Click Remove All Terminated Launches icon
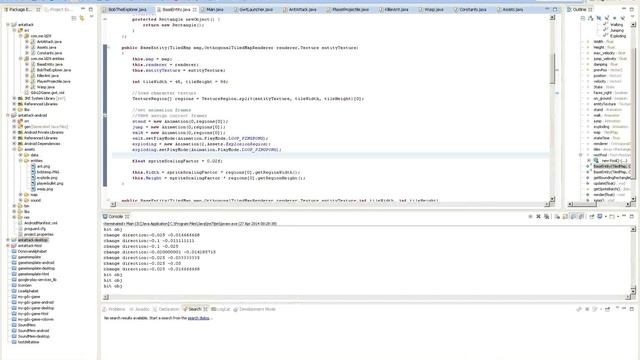This screenshot has height=360, width=640. (x=547, y=216)
